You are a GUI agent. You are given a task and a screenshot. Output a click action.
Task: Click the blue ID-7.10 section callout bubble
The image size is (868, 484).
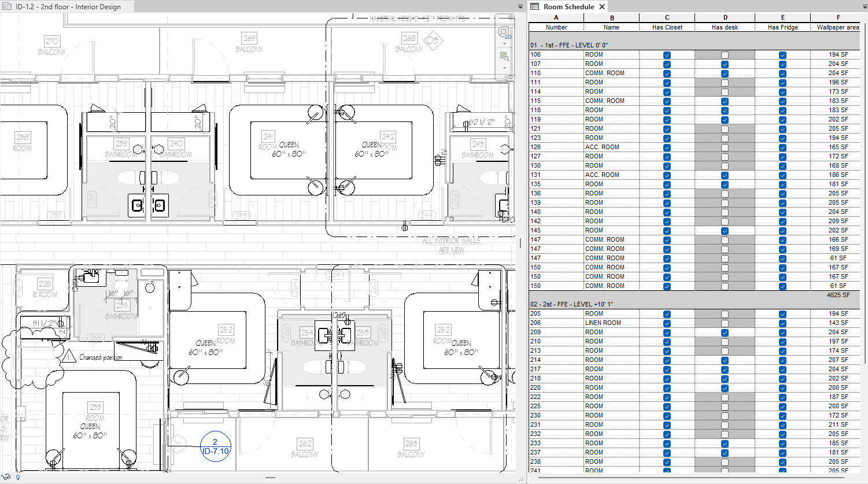[215, 446]
